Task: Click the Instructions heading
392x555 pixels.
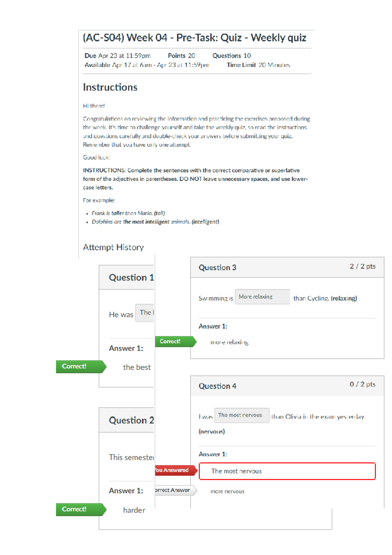Action: [x=110, y=87]
